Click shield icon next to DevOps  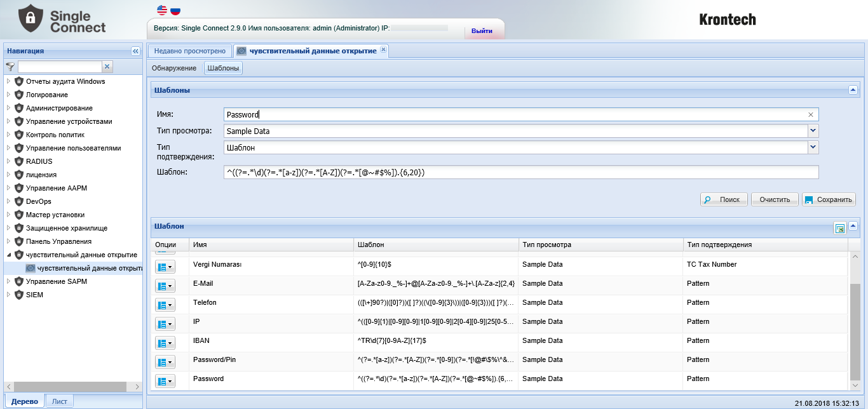[x=19, y=201]
